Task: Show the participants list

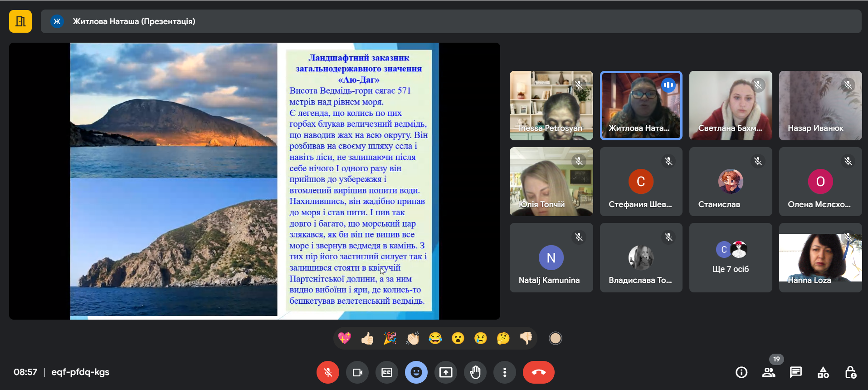Action: (x=768, y=372)
